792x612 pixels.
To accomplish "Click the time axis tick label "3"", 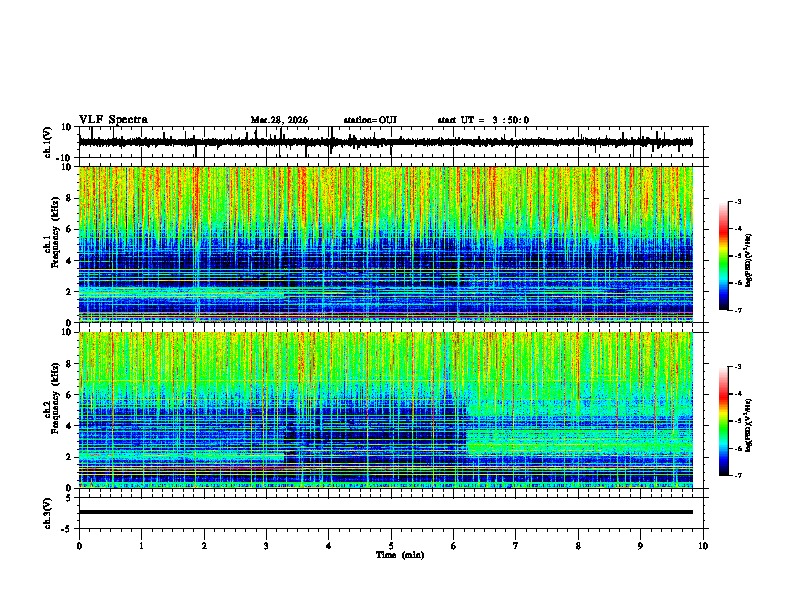I will pyautogui.click(x=266, y=546).
